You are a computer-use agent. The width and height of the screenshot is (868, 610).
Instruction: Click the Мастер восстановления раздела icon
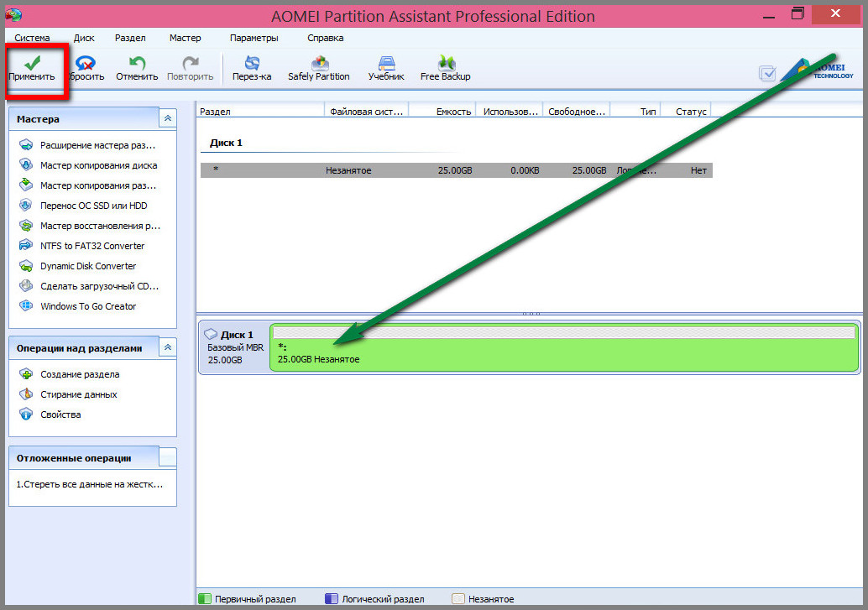coord(26,226)
